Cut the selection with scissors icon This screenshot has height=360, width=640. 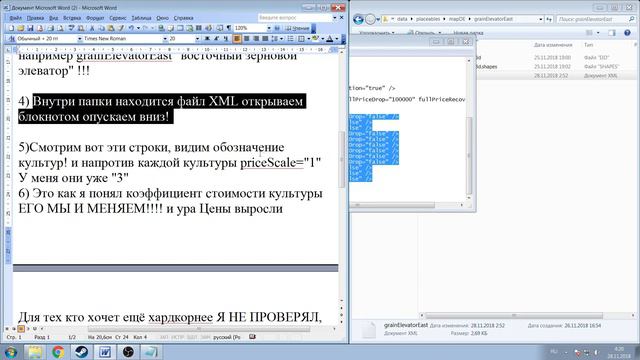tap(92, 28)
